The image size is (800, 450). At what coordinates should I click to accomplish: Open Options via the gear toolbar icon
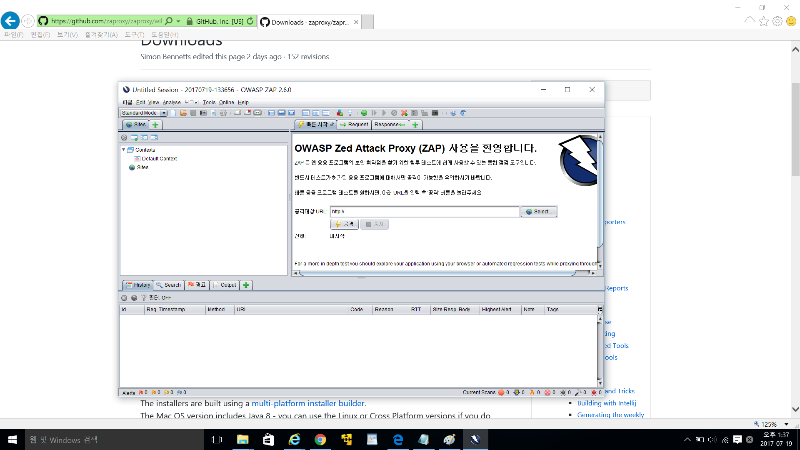(223, 113)
